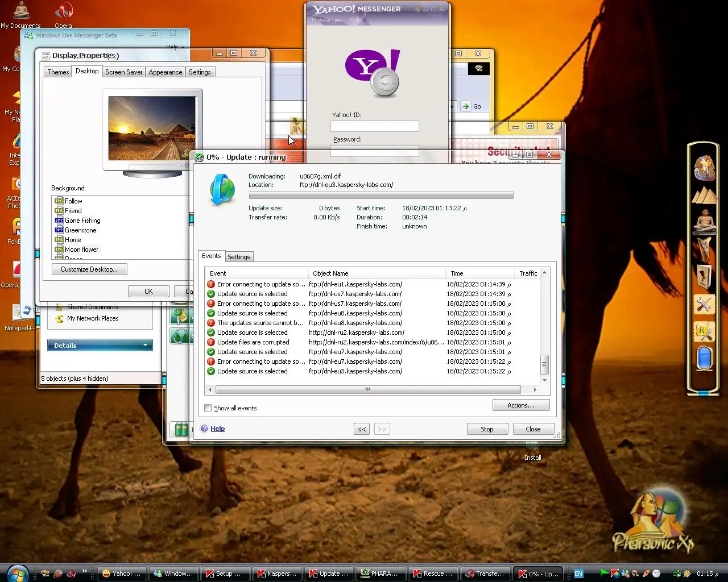The height and width of the screenshot is (582, 728).
Task: Click the Time column header
Action: pos(480,273)
